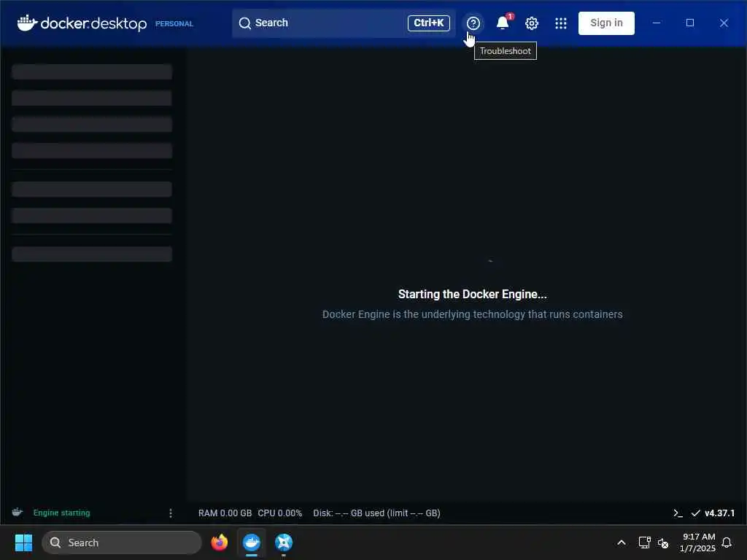The height and width of the screenshot is (560, 747).
Task: Open the notifications bell
Action: [503, 23]
